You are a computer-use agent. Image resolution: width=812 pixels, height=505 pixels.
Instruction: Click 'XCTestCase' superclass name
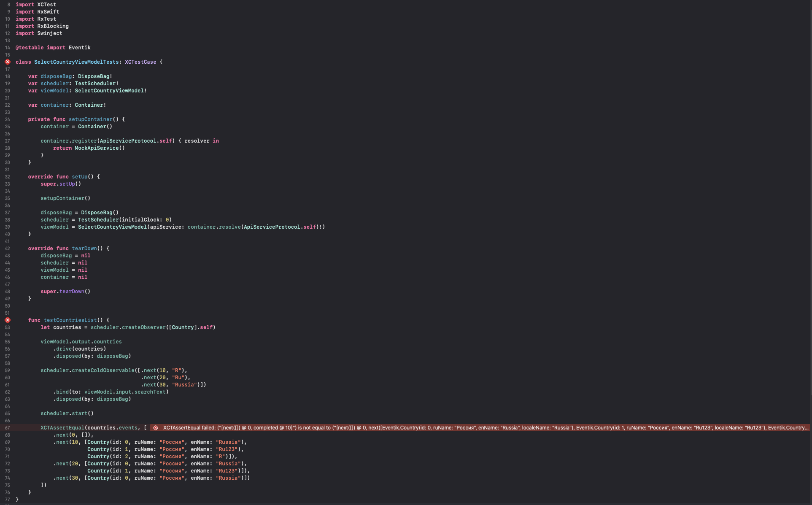tap(140, 62)
